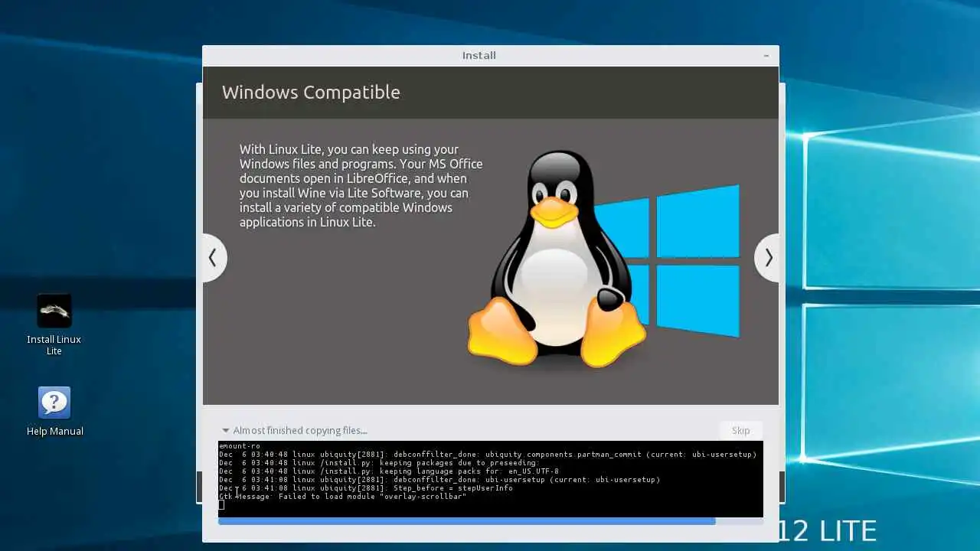980x551 pixels.
Task: Click the grayed-out Skip button
Action: point(740,430)
